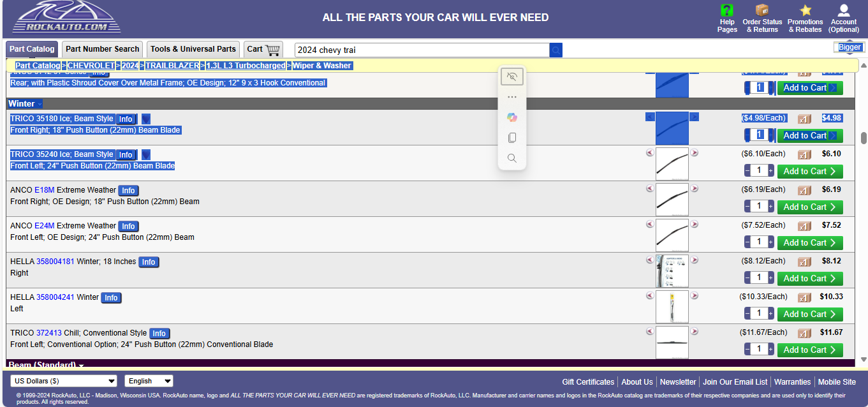Open Mobile Site footer link

(x=837, y=382)
